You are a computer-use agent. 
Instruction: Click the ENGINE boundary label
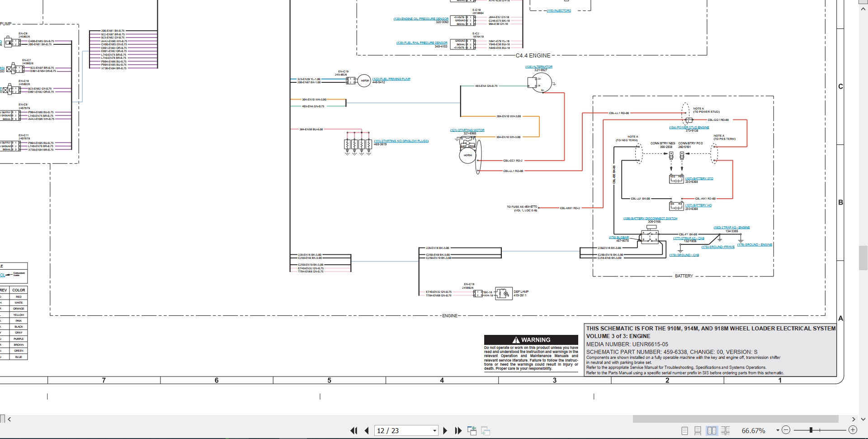point(450,316)
